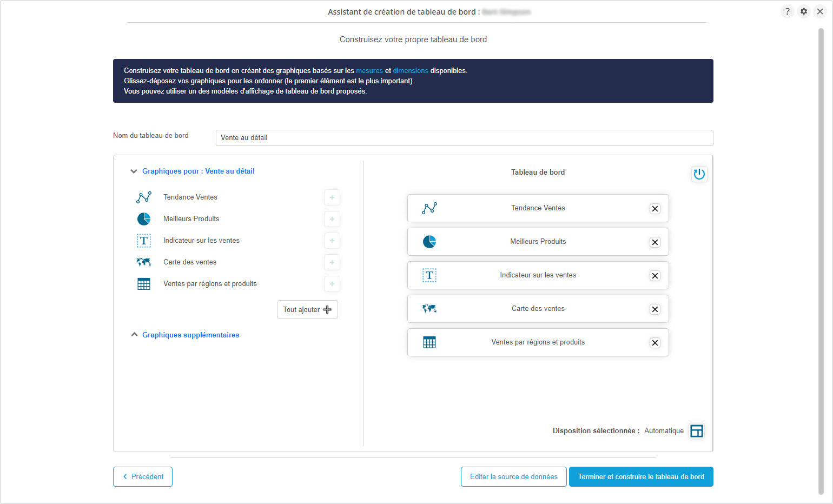
Task: Expand the Graphiques supplémentaires section
Action: coord(134,335)
